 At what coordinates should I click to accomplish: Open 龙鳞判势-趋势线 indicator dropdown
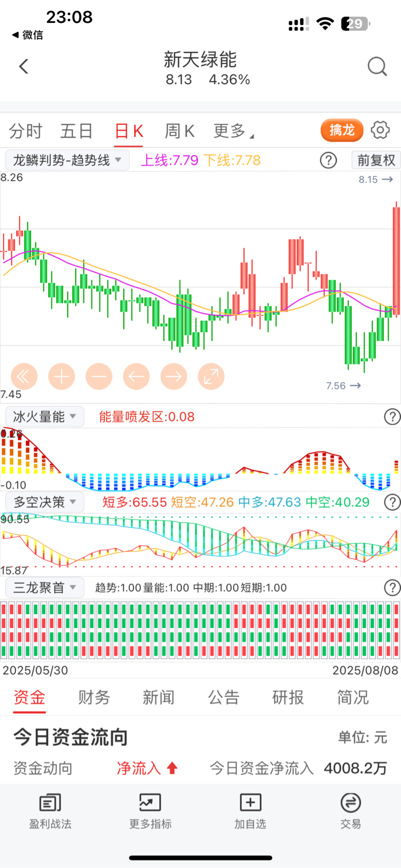[x=67, y=160]
